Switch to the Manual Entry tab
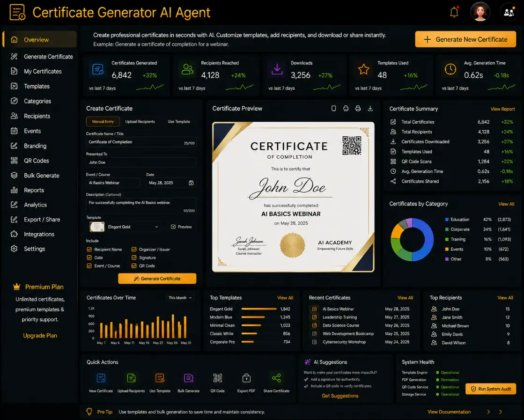524x420 pixels. click(103, 122)
